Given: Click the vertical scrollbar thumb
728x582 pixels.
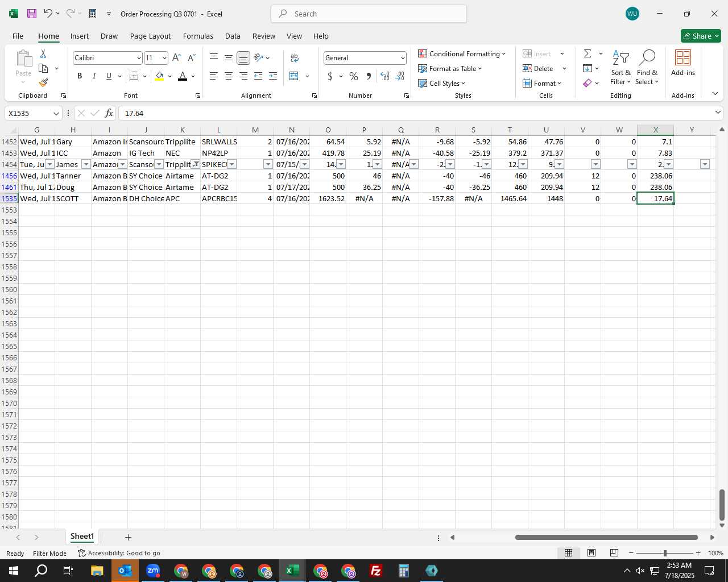Looking at the screenshot, I should coord(722,505).
